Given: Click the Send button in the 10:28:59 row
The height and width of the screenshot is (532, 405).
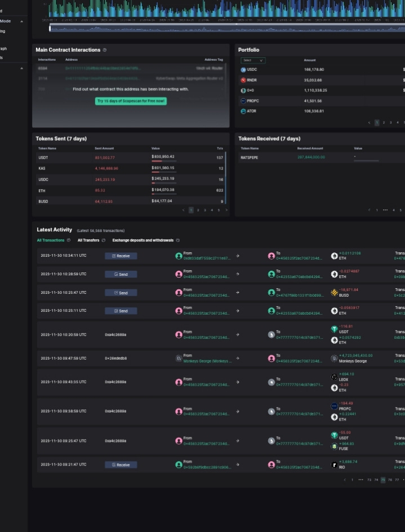Looking at the screenshot, I should point(121,274).
